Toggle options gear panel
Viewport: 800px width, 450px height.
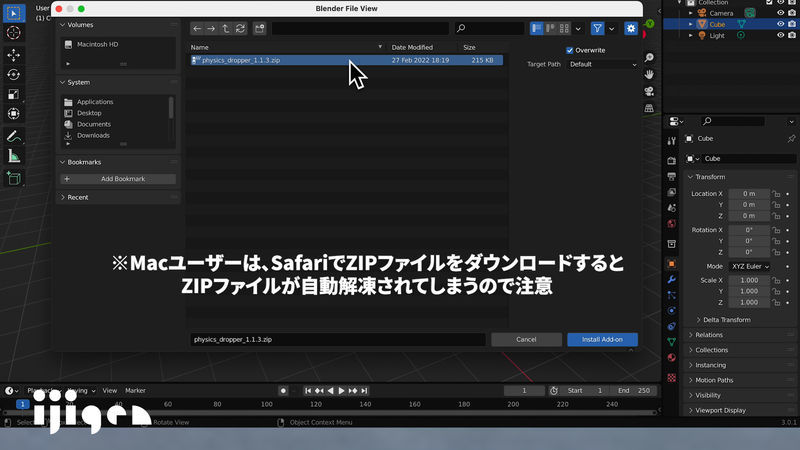point(631,29)
